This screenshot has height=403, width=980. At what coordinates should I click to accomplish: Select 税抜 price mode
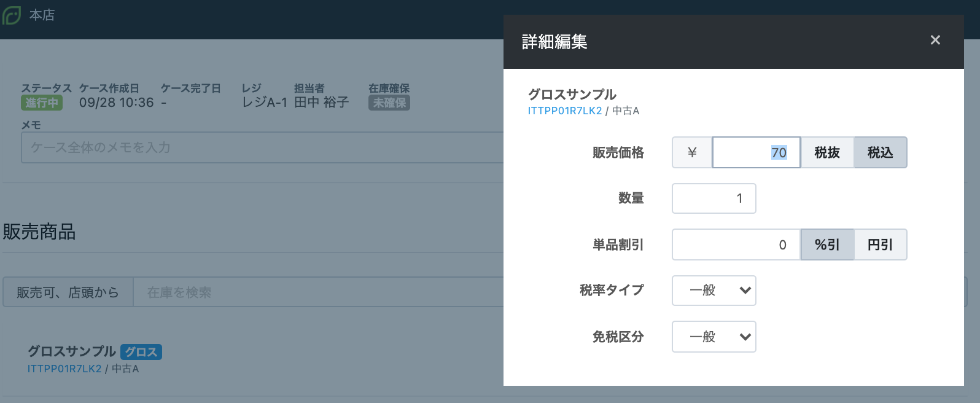coord(826,152)
